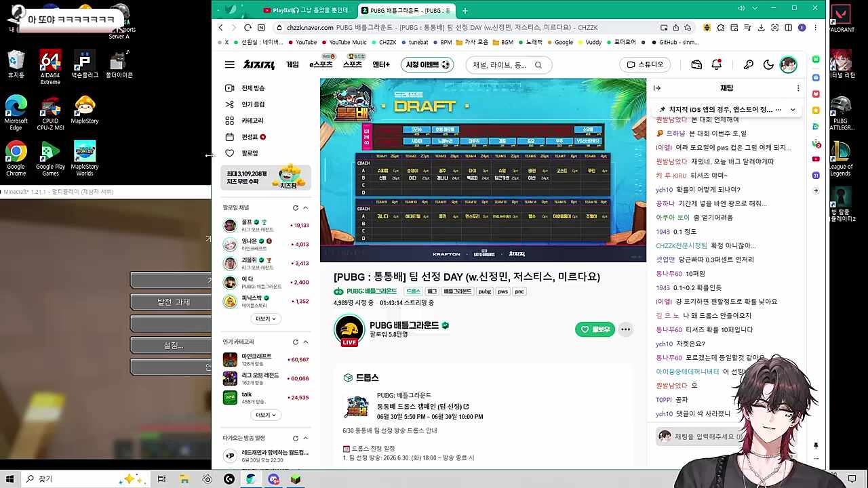Collapse the chat panel arrow
Viewport: 868px width, 488px height.
point(656,88)
